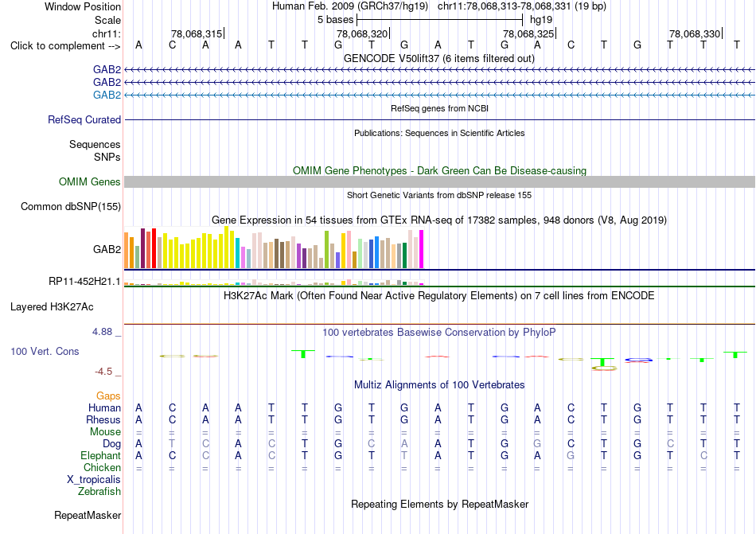Open the RefSeq Curated track label
756x534 pixels.
(x=84, y=119)
